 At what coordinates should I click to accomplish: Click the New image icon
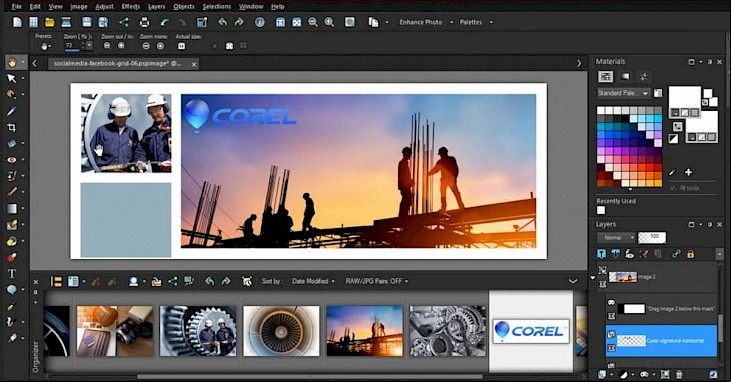click(x=17, y=22)
